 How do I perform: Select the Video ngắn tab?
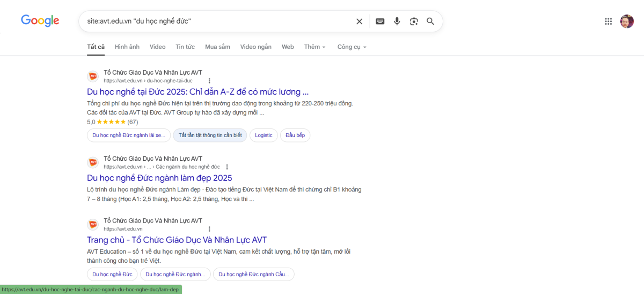pyautogui.click(x=256, y=47)
